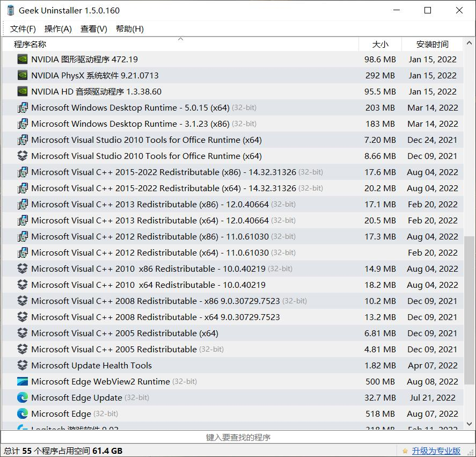Click icon for Visual C++ 2013 (x86)

(x=23, y=204)
